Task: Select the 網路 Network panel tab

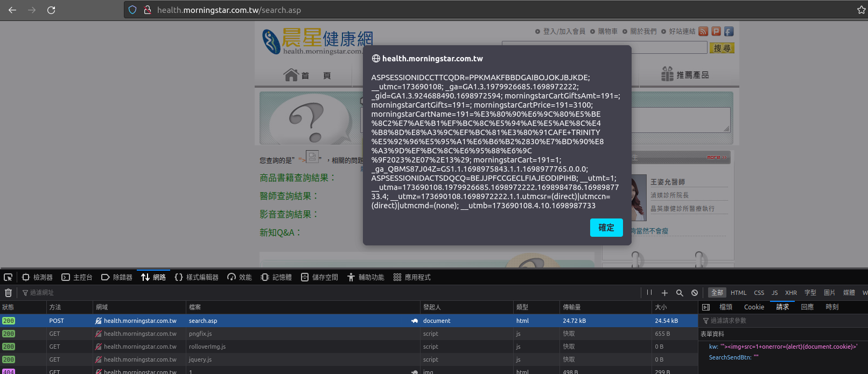Action: 153,277
